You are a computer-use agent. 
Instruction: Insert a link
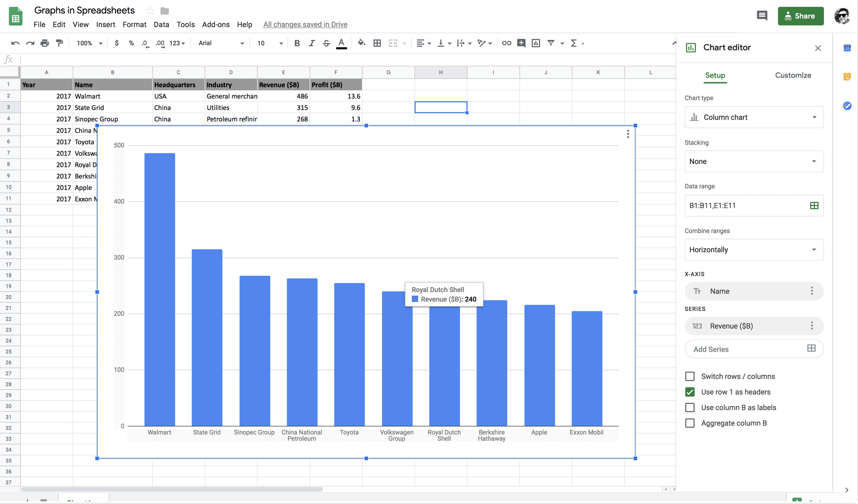pyautogui.click(x=507, y=43)
